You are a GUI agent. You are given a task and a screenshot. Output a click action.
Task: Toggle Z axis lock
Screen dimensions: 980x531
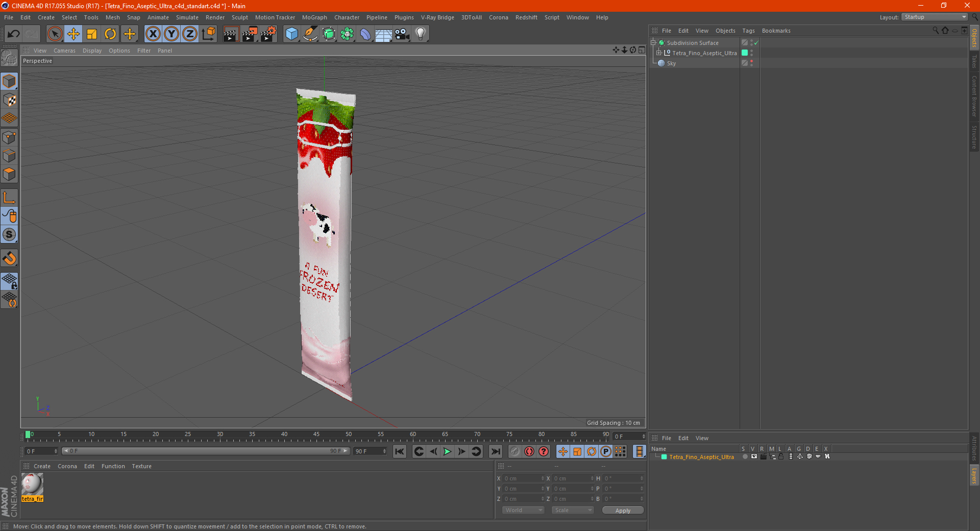tap(190, 34)
